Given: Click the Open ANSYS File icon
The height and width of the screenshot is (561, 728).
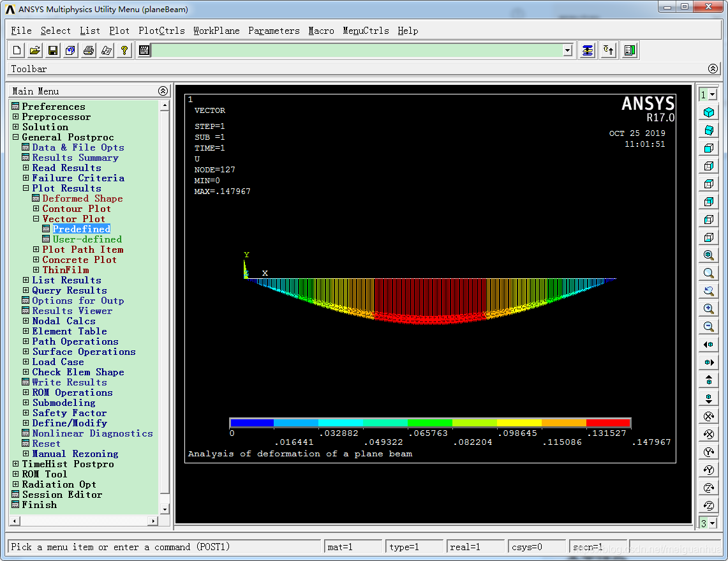Looking at the screenshot, I should click(x=36, y=50).
